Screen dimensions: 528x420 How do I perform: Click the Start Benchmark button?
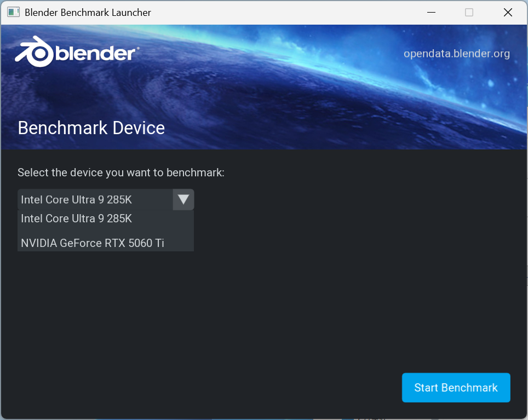click(x=456, y=387)
